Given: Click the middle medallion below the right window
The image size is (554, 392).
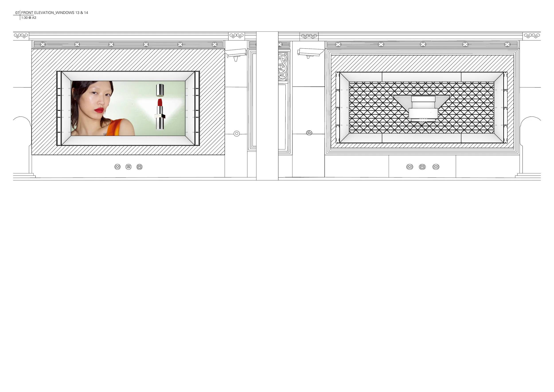Looking at the screenshot, I should [x=422, y=167].
